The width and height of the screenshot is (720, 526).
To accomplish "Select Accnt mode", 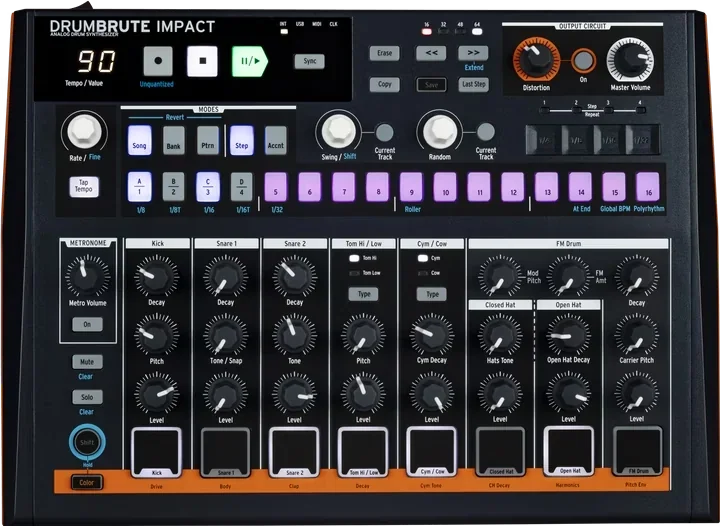I will (x=276, y=140).
